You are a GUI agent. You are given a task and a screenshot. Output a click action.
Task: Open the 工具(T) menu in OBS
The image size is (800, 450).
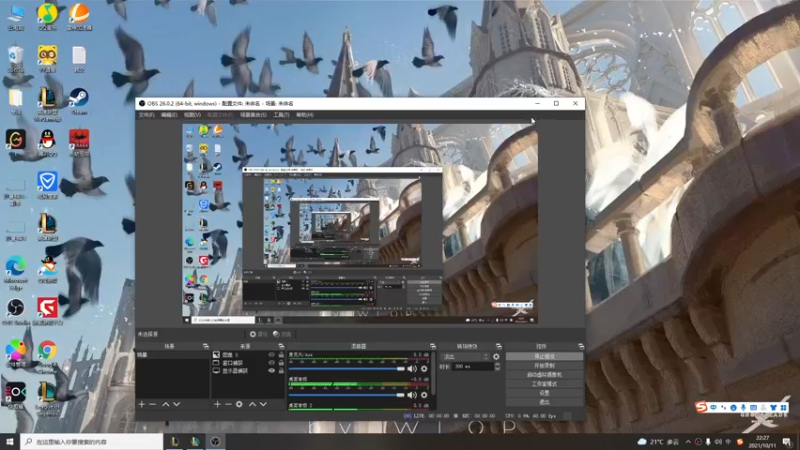point(281,115)
